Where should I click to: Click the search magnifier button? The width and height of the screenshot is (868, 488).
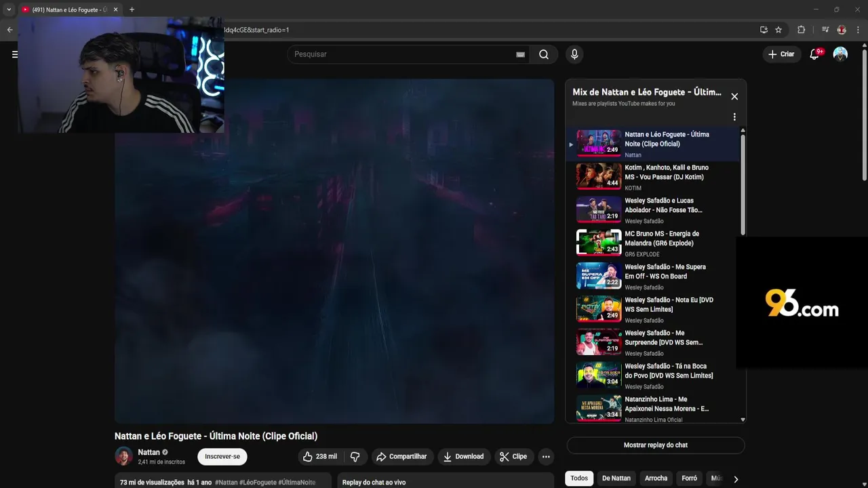pos(544,54)
